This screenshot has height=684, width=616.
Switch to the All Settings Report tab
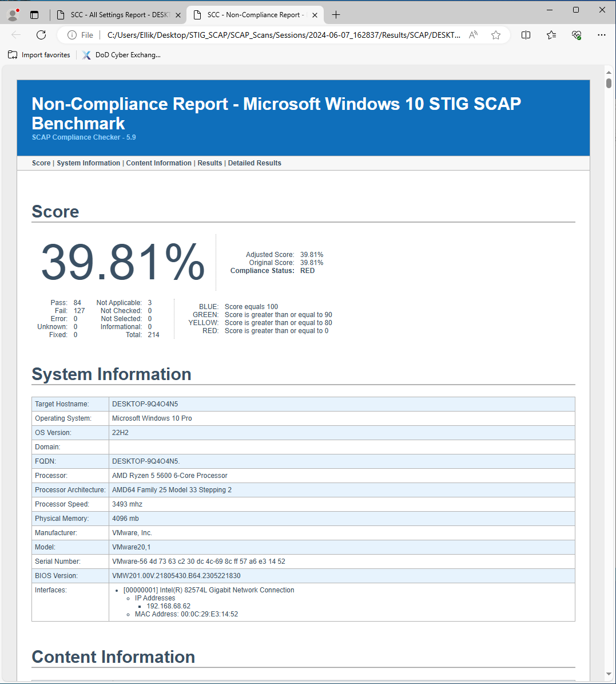click(x=118, y=14)
